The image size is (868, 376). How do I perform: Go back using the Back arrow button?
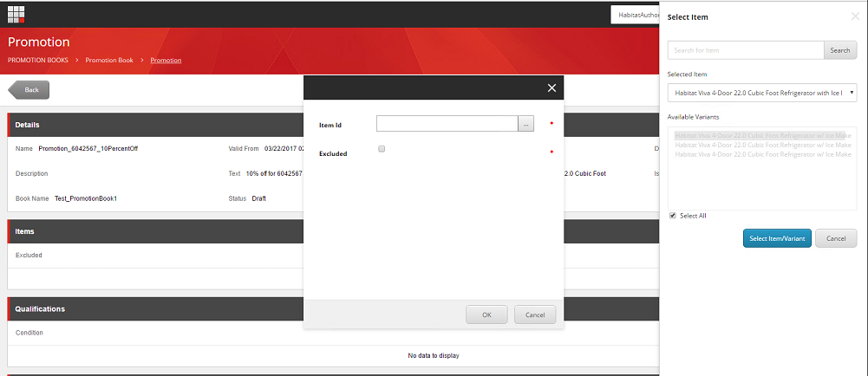tap(29, 89)
